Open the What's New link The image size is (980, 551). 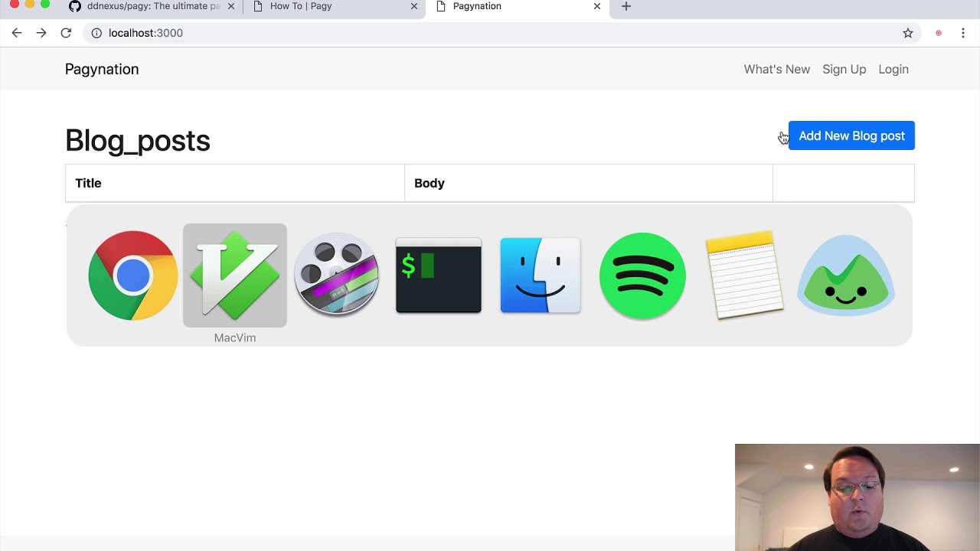pyautogui.click(x=776, y=69)
